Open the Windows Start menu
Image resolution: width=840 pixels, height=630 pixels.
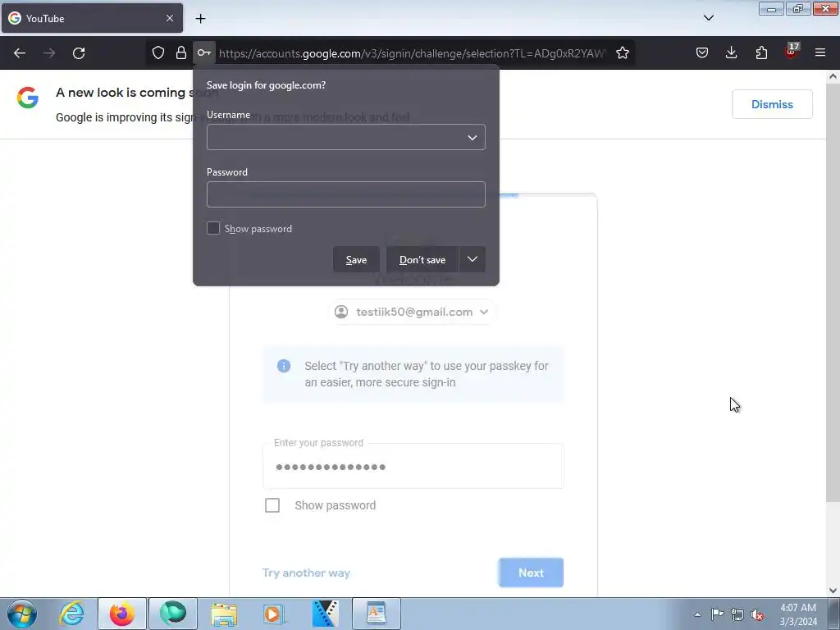(22, 614)
